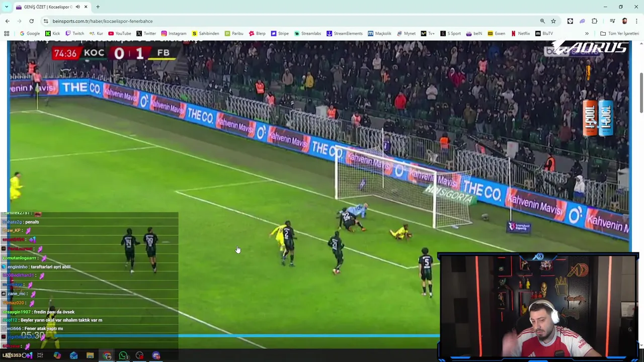Open Microsoft Copilot from the taskbar
Viewport: 644px width, 362px height.
57,355
